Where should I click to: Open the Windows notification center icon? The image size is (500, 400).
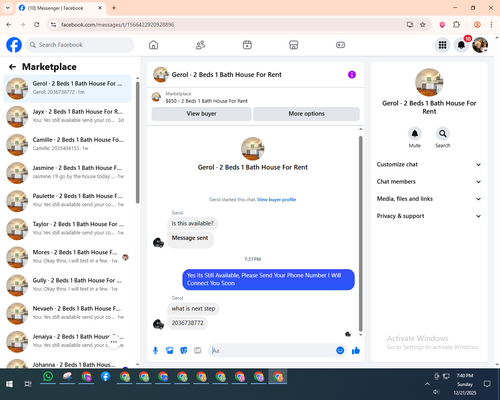[x=487, y=384]
